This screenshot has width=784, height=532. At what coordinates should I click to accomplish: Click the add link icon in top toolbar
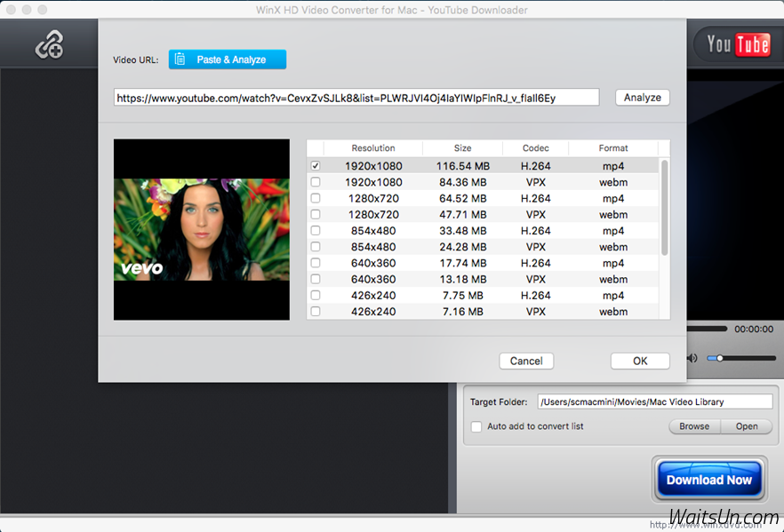coord(49,43)
